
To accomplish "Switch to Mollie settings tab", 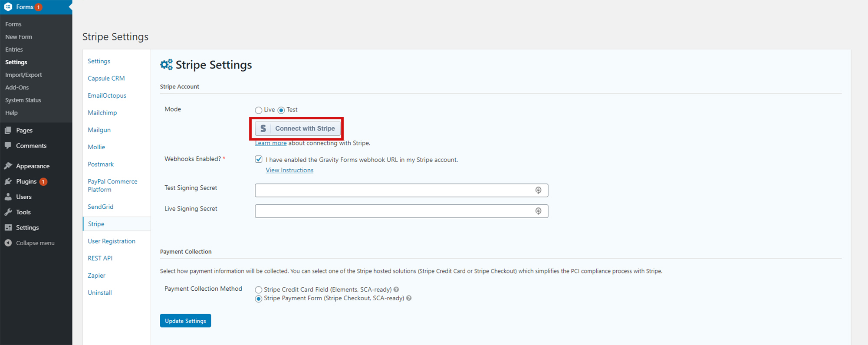I will coord(96,147).
